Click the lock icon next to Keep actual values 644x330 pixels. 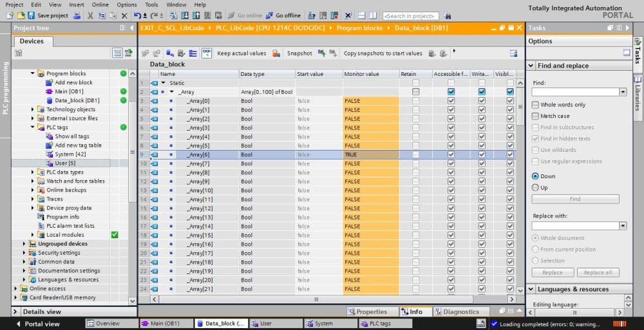click(276, 53)
